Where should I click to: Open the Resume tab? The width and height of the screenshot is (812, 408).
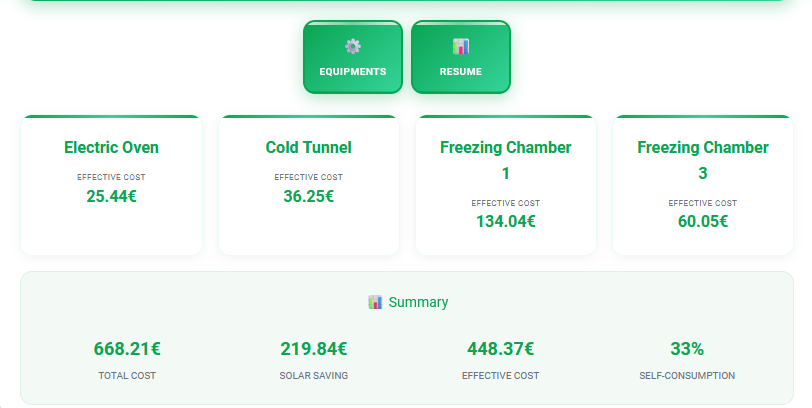(x=461, y=59)
